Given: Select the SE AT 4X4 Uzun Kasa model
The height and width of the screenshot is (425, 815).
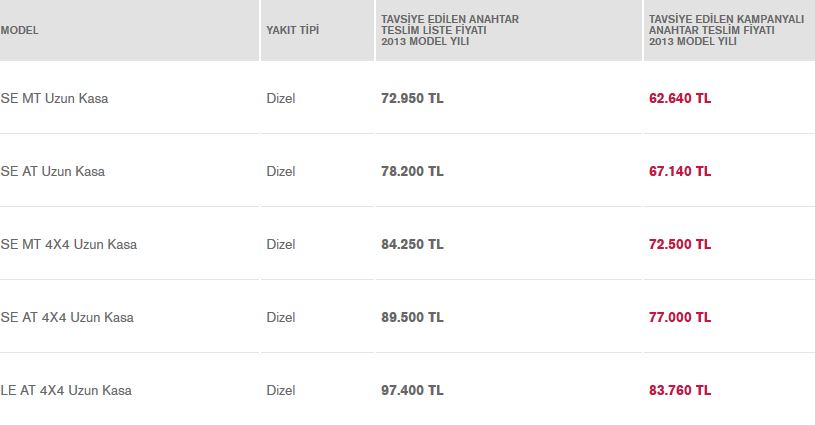Looking at the screenshot, I should click(67, 317).
